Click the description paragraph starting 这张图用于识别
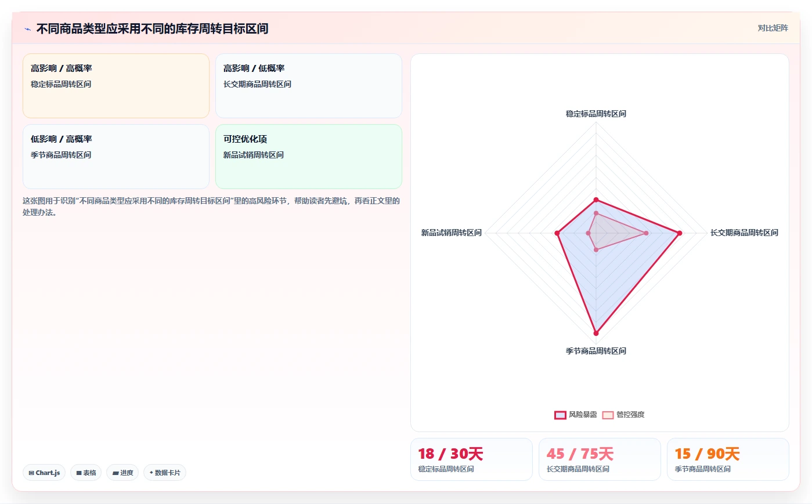Image resolution: width=812 pixels, height=504 pixels. click(211, 206)
